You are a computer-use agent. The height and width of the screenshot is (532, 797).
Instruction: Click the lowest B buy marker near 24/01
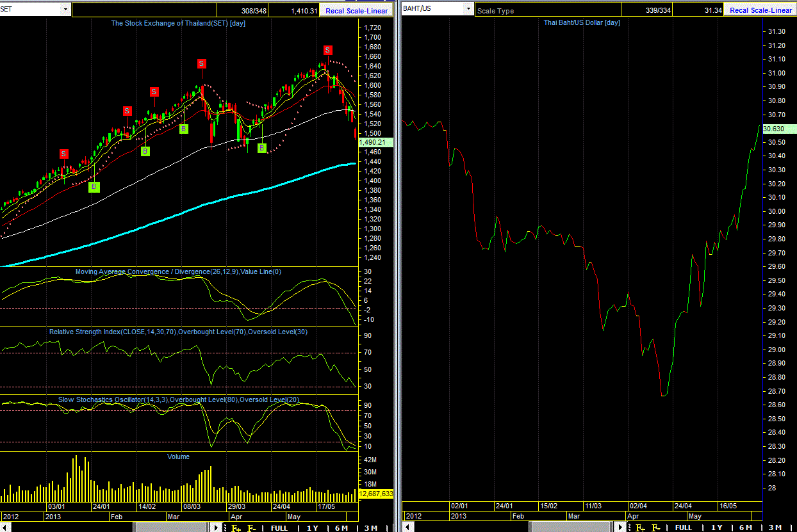point(94,186)
